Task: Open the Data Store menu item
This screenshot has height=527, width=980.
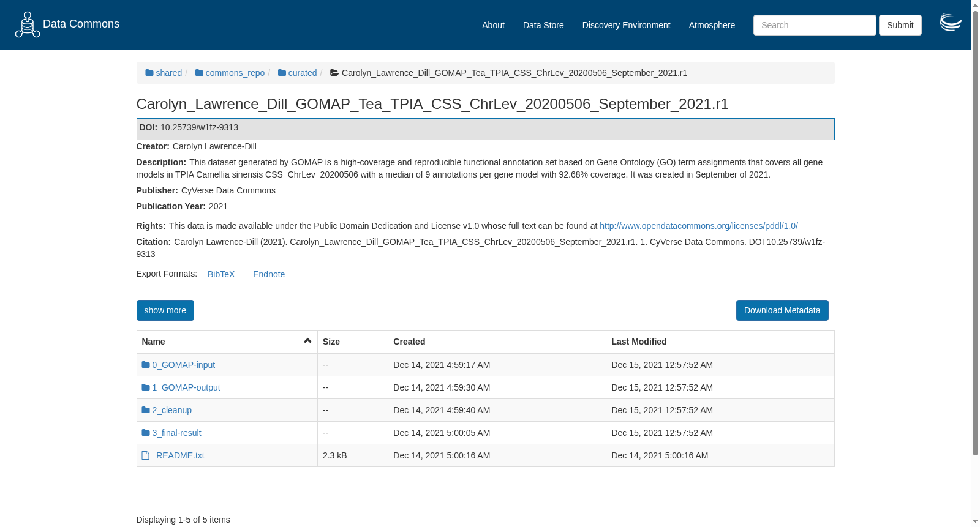Action: 543,25
